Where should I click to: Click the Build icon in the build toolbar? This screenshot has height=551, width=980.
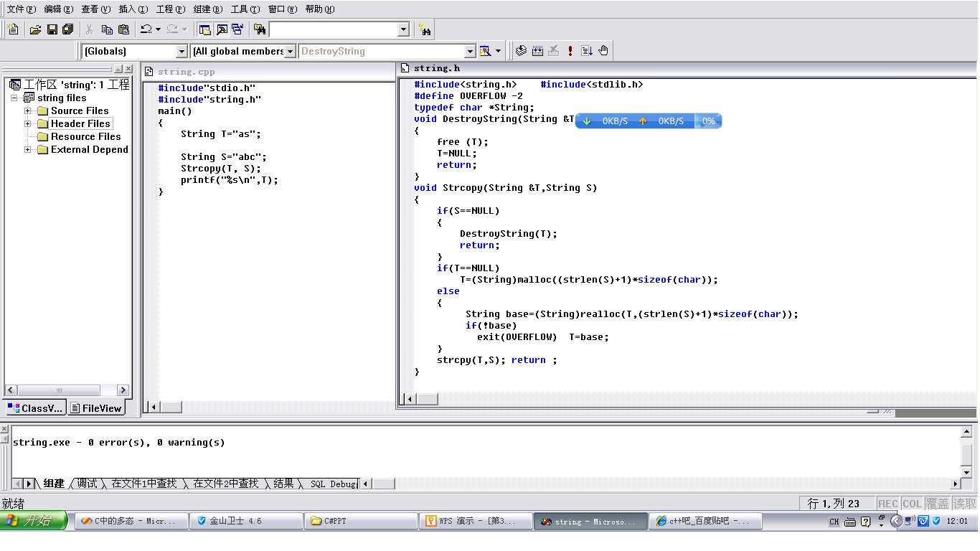(x=537, y=51)
